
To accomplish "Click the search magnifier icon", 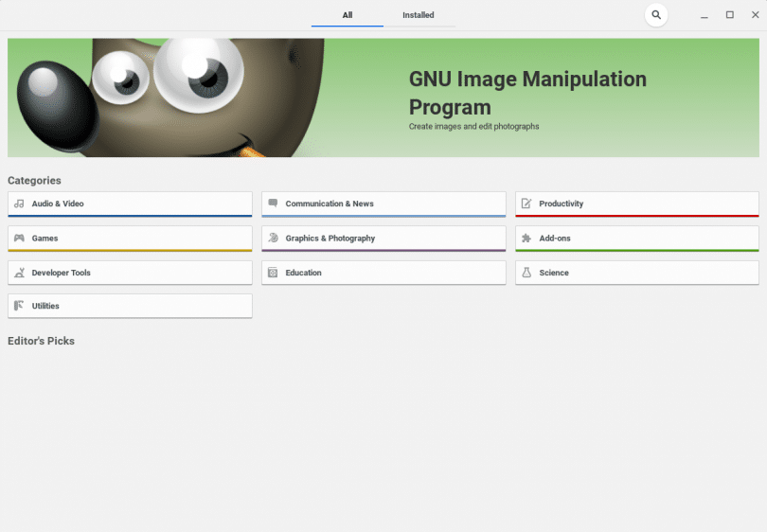I will click(x=656, y=15).
